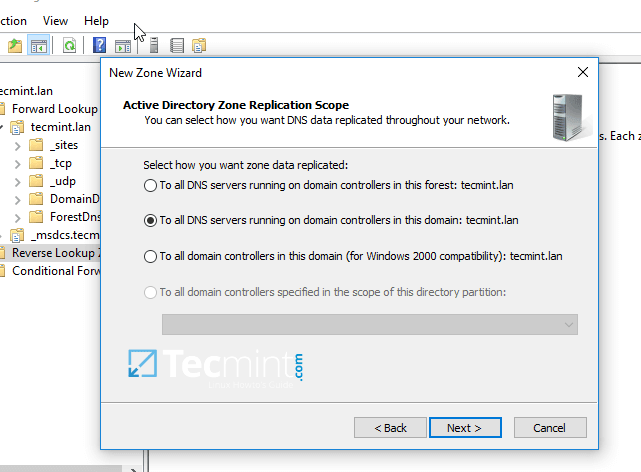Viewport: 641px width, 472px height.
Task: Open the Help menu
Action: tap(97, 20)
